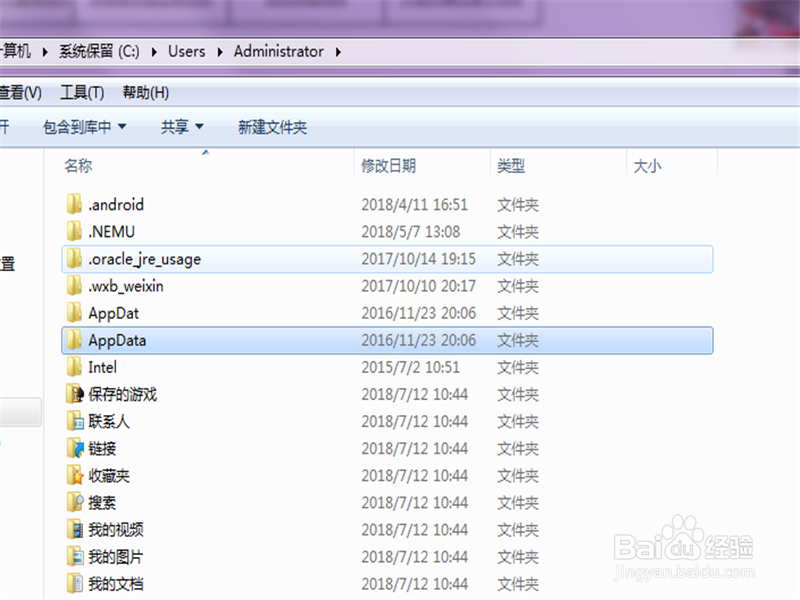Click the 我的视频 videos folder icon
Viewport: 800px width, 600px height.
(x=74, y=529)
